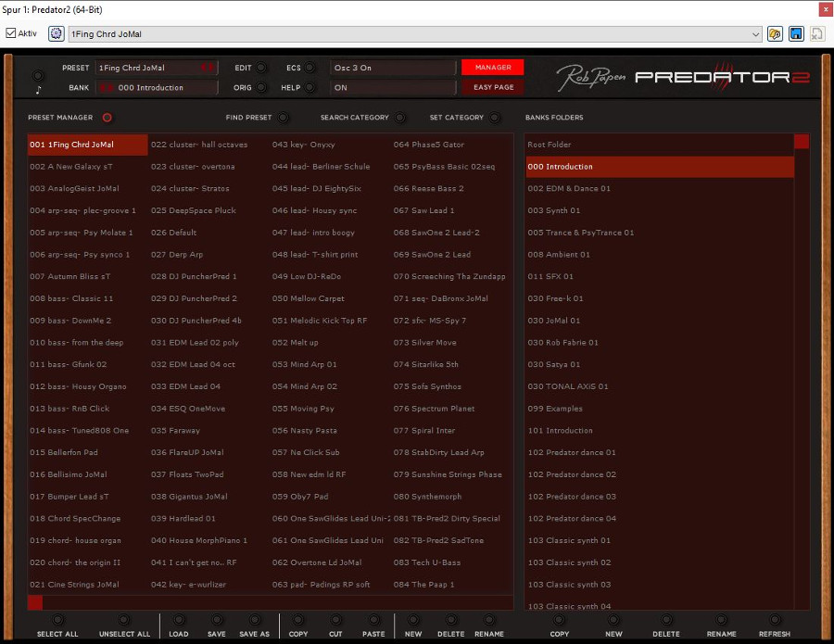Click DELETE in the preset button row
This screenshot has width=834, height=644.
click(451, 620)
